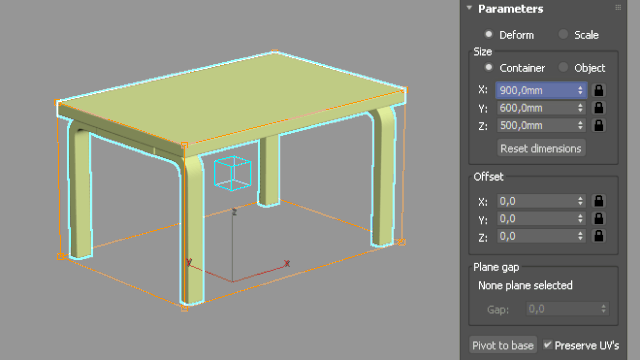This screenshot has height=360, width=640.
Task: Click the Parameters rollout title
Action: pyautogui.click(x=511, y=9)
